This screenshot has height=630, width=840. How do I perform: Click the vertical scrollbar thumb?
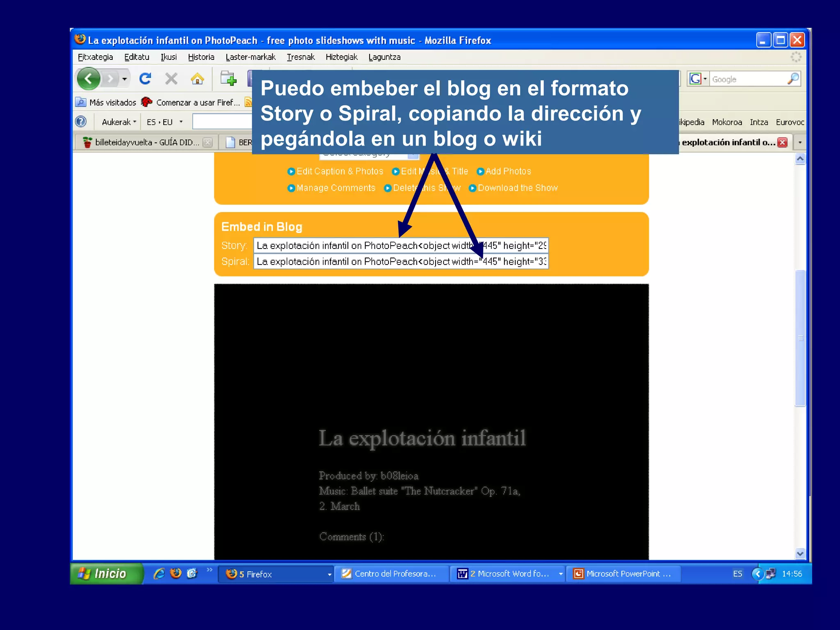point(800,338)
